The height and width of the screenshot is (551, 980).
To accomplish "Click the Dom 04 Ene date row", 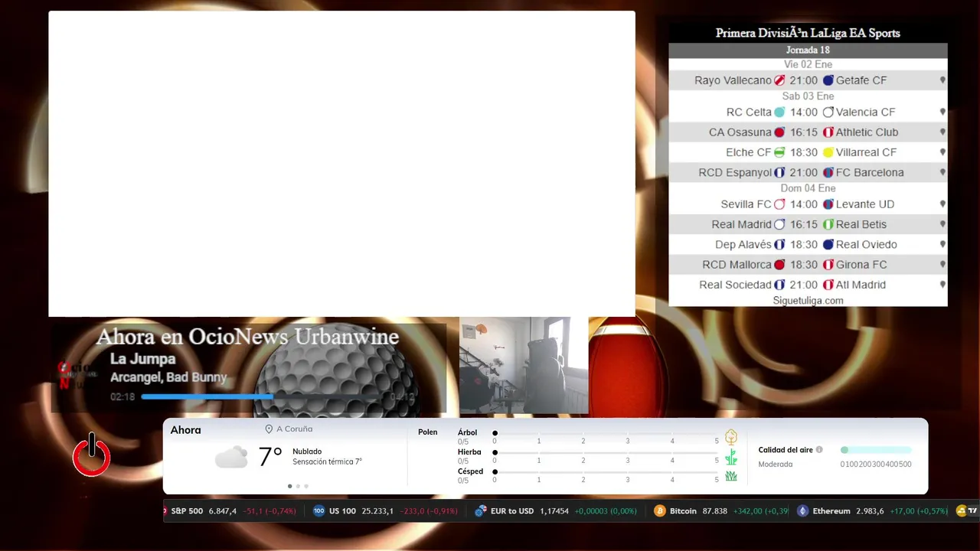I will (808, 188).
